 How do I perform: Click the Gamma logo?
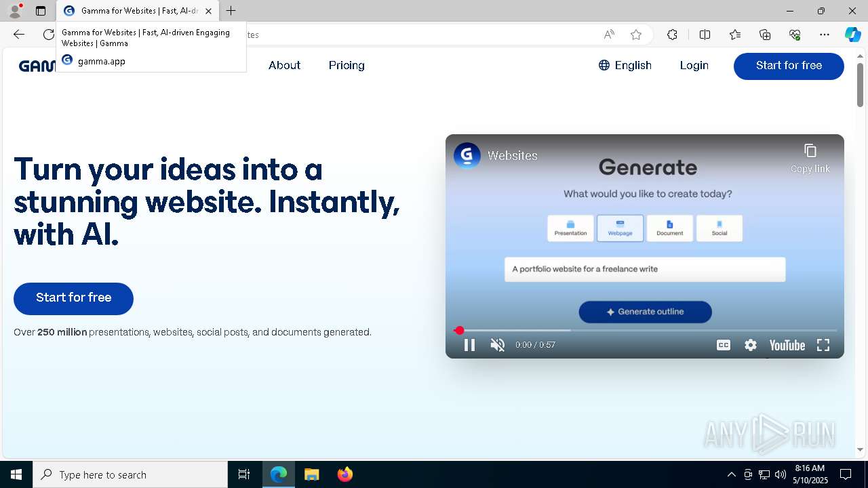(x=37, y=66)
